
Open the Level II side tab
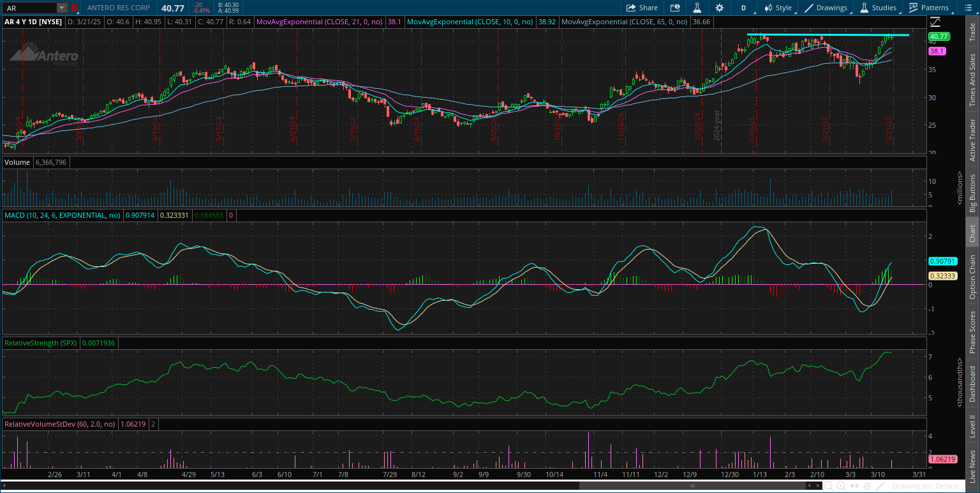972,426
